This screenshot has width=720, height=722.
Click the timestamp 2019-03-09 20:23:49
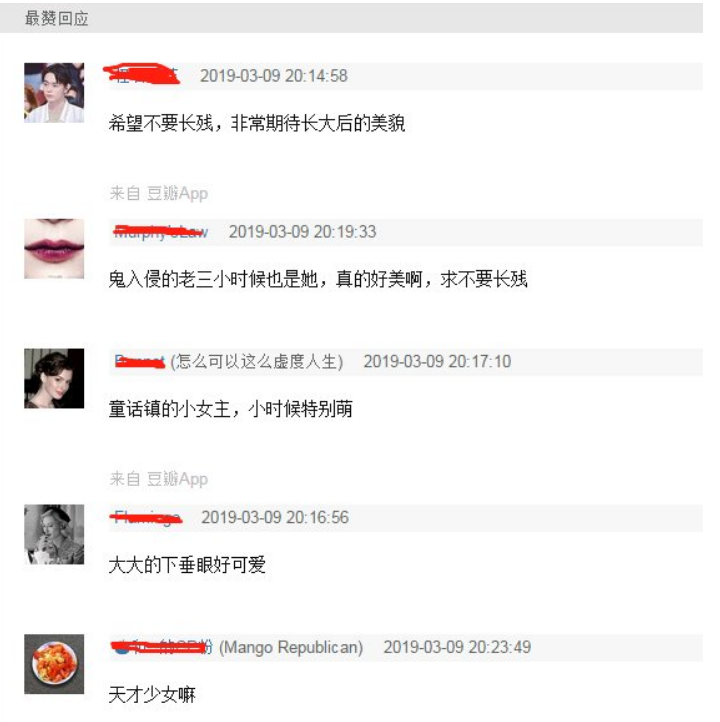coord(457,647)
